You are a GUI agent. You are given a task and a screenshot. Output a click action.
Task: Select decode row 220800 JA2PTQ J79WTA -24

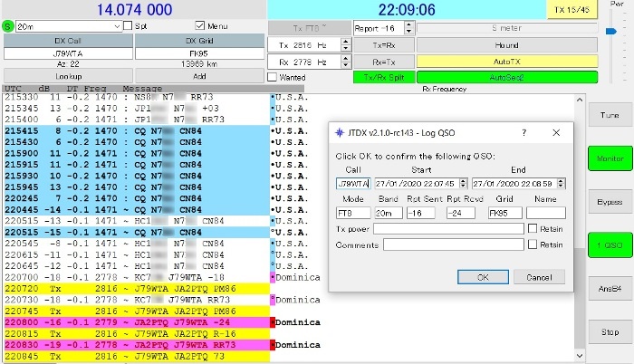point(137,322)
